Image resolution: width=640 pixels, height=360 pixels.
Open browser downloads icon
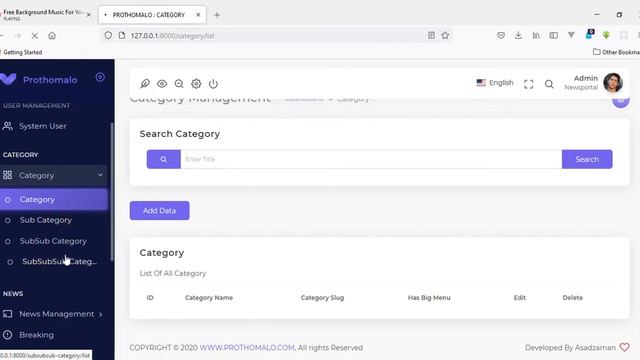pos(518,36)
